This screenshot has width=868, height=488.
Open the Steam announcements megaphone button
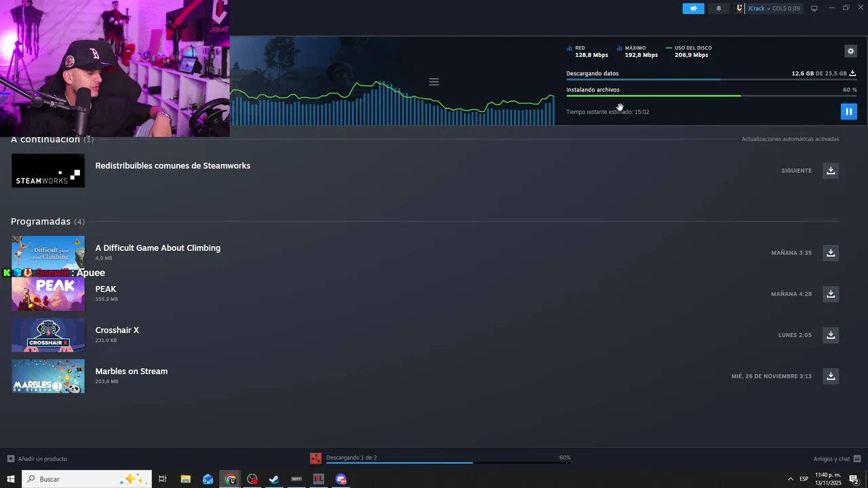tap(693, 8)
